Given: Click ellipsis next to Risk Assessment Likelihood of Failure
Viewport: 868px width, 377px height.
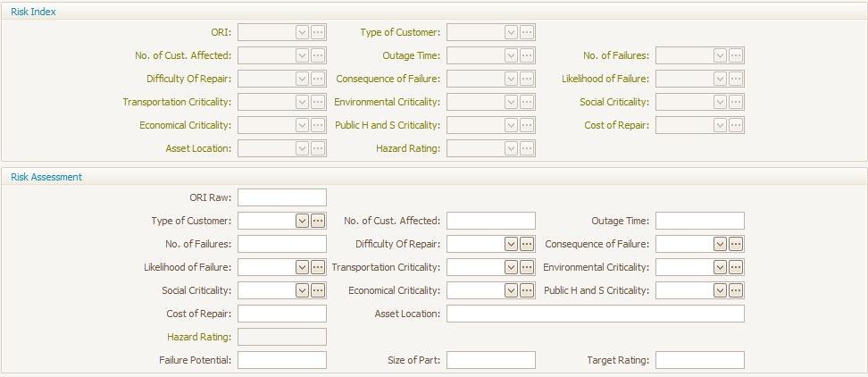Looking at the screenshot, I should [318, 267].
